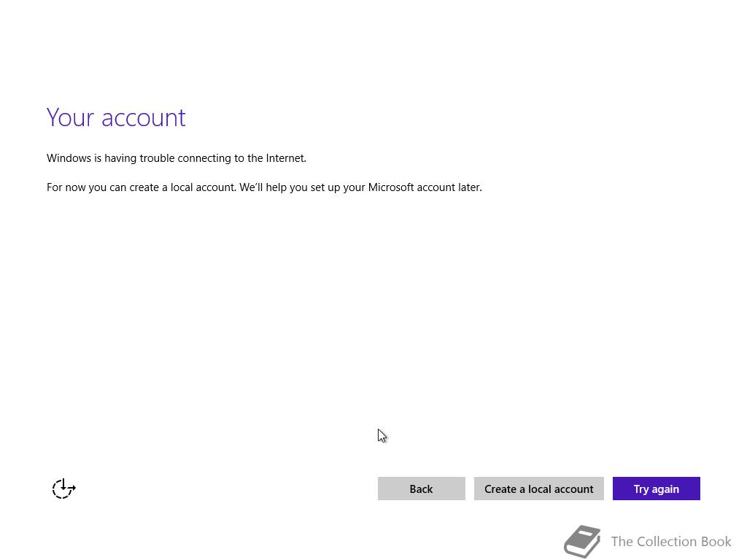Click the 'Your account' heading

pyautogui.click(x=116, y=117)
